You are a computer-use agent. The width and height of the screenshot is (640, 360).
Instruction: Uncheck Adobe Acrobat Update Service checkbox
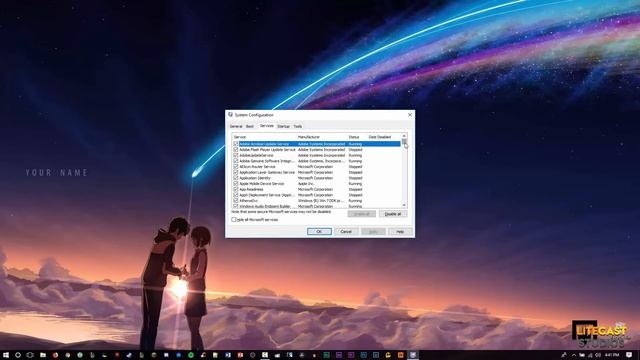pos(236,144)
